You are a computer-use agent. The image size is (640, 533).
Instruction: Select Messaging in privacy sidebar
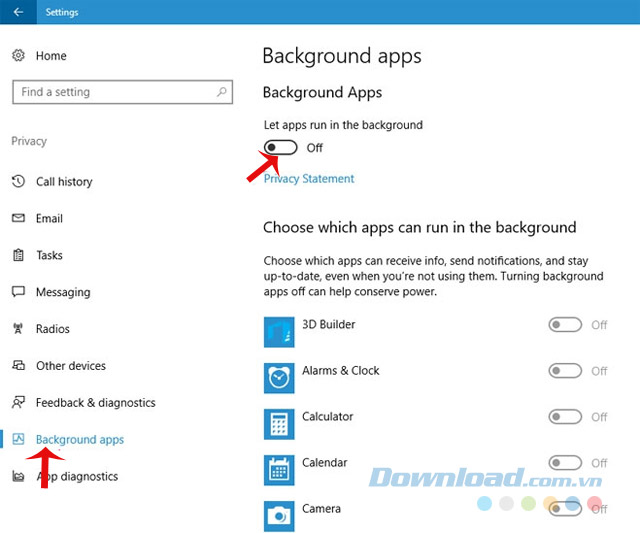click(x=63, y=292)
